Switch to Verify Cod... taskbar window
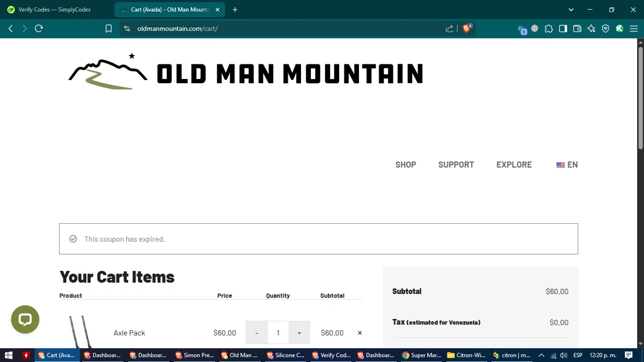Image resolution: width=644 pixels, height=362 pixels. pyautogui.click(x=331, y=355)
